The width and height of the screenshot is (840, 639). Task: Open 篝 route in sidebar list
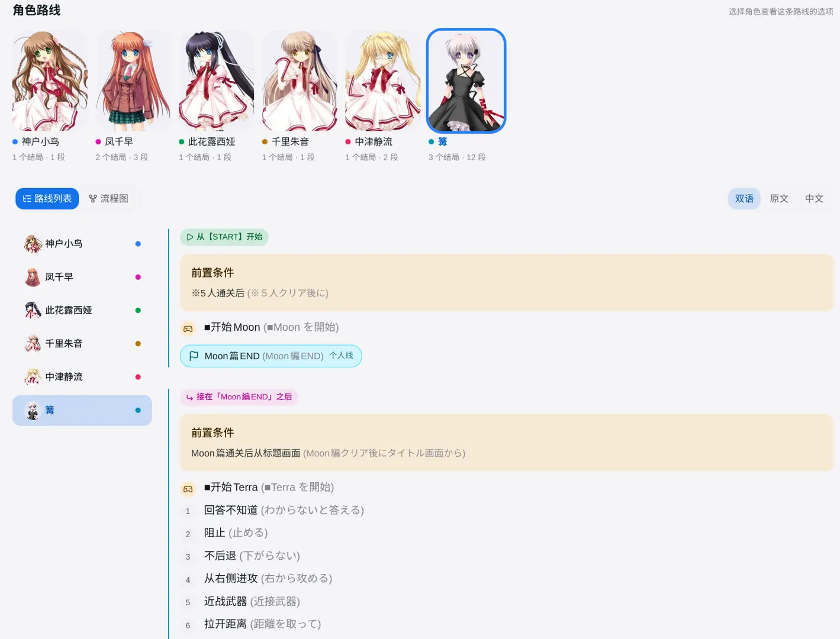82,411
